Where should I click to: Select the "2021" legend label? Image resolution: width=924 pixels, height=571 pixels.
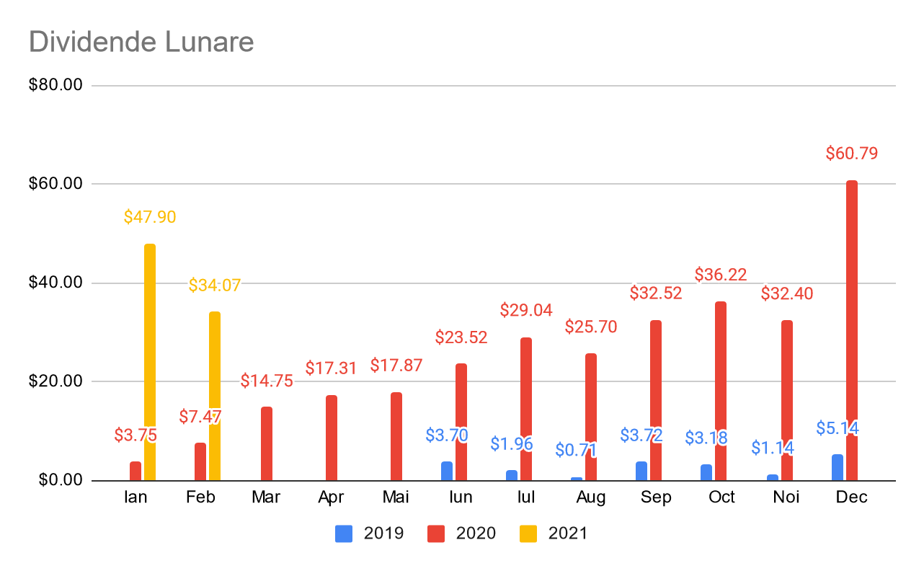pos(568,534)
